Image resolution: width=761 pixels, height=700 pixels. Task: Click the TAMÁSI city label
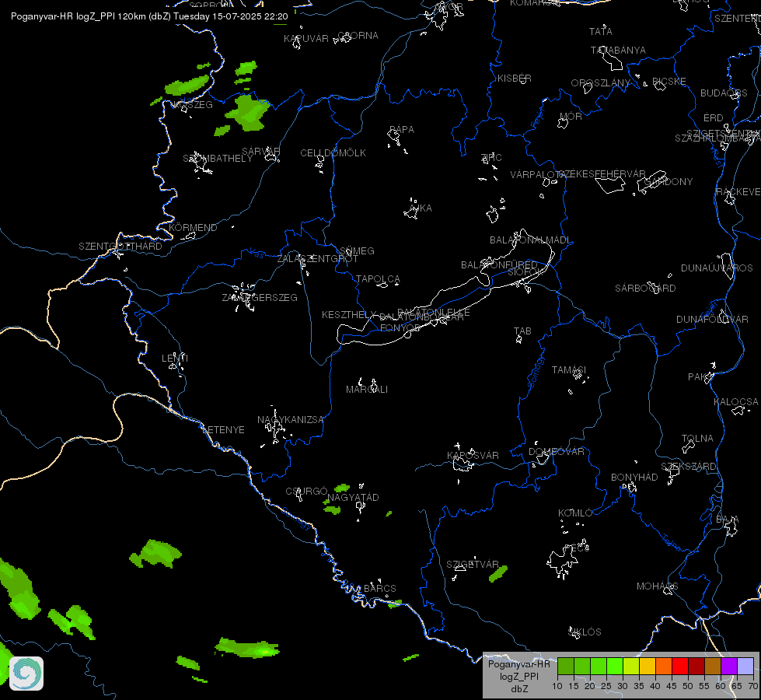569,370
